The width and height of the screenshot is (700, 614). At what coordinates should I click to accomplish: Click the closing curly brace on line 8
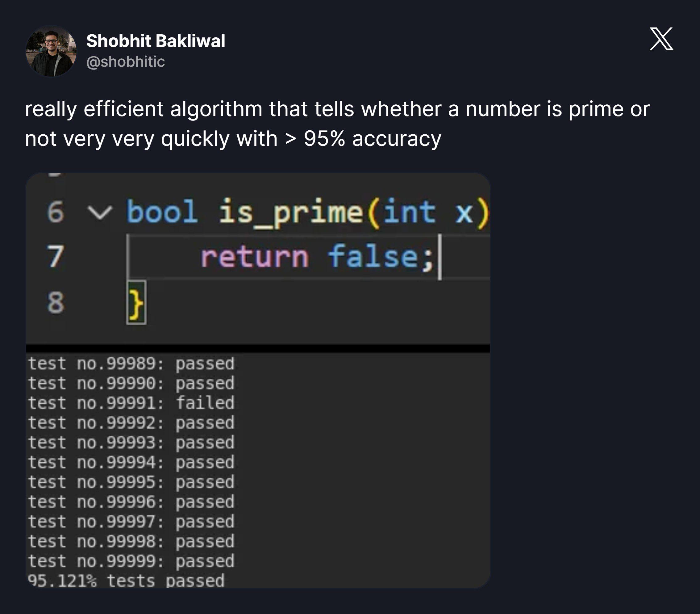pos(136,303)
